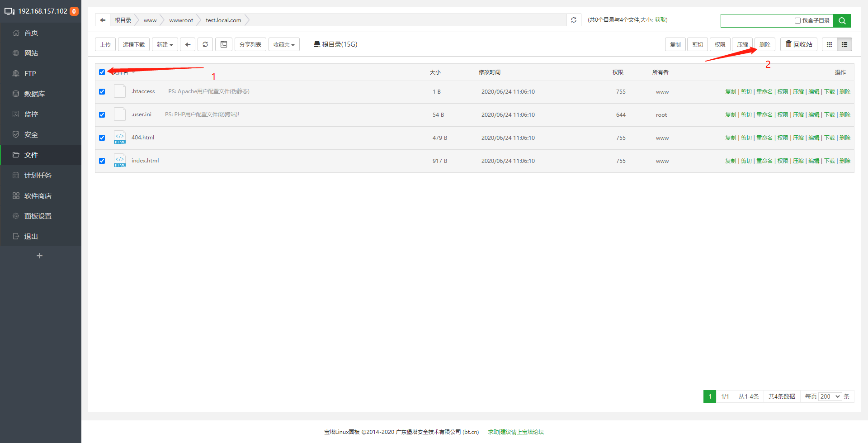Screen dimensions: 868x443
Task: Uncheck the .htaccess row checkbox
Action: (102, 92)
